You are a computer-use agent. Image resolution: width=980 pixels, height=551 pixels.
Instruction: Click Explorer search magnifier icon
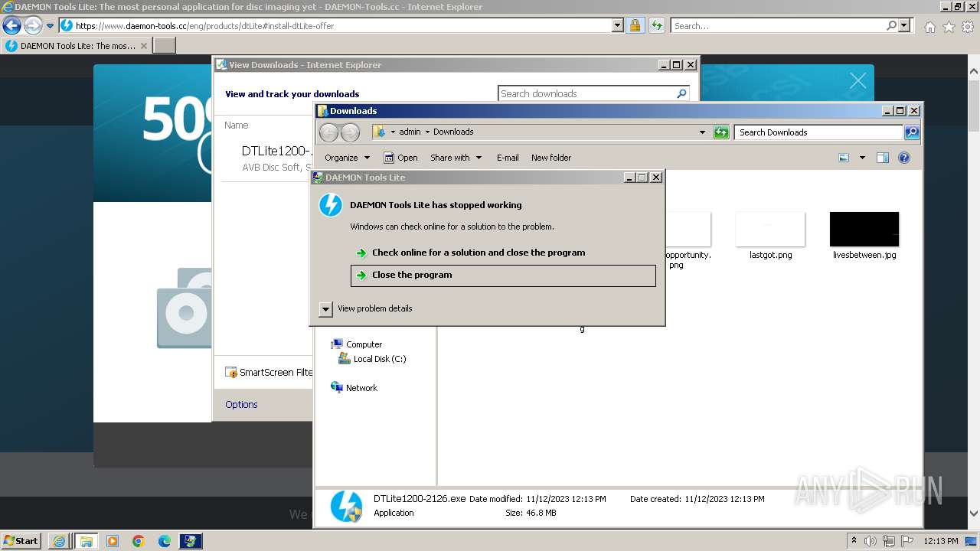[x=912, y=132]
